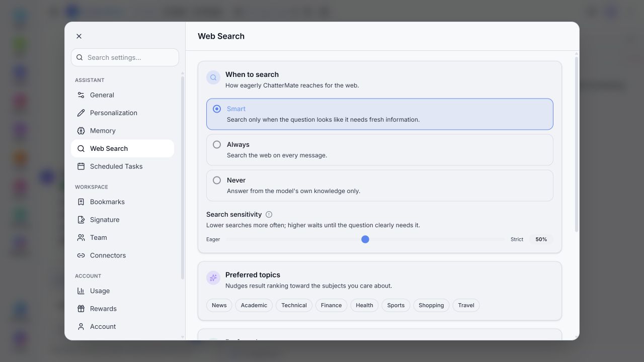644x362 pixels.
Task: Select the Always search radio button
Action: (x=217, y=145)
